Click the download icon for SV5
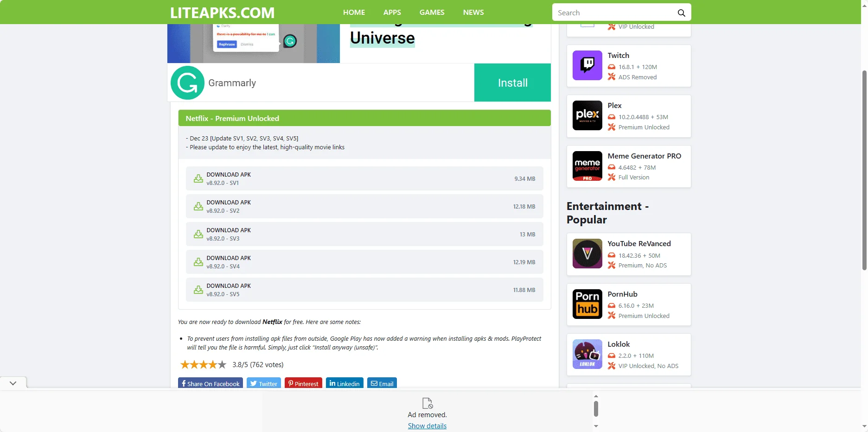 (198, 290)
